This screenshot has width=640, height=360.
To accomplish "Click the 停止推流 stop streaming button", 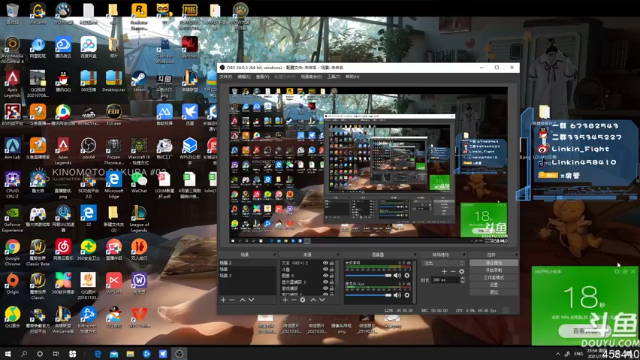I will [x=493, y=263].
